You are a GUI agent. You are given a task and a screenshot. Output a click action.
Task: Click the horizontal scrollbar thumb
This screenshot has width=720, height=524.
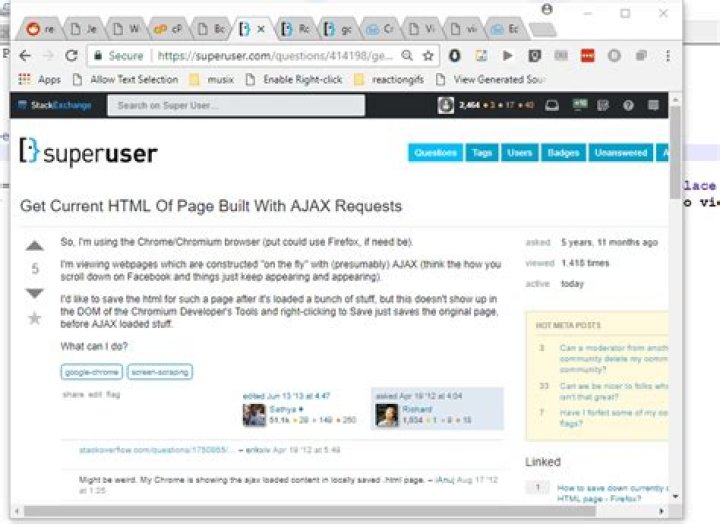[309, 511]
